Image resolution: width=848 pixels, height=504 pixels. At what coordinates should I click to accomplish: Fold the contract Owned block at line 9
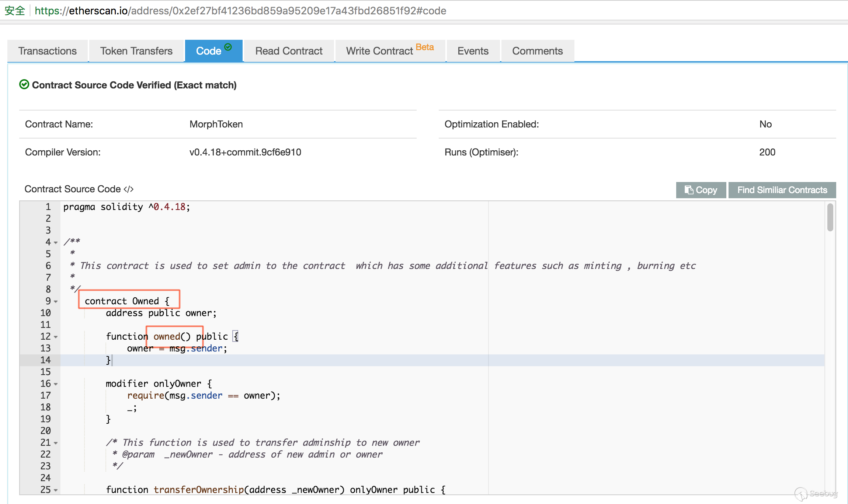pos(56,301)
